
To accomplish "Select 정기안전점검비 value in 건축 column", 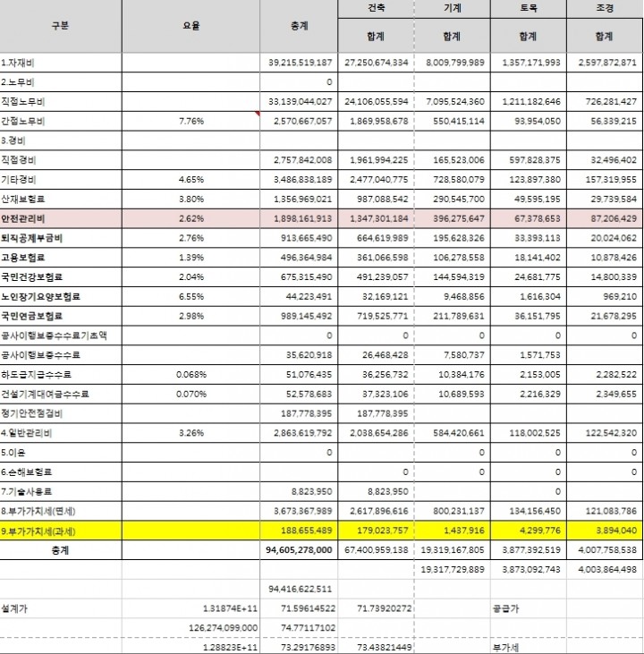I will (375, 413).
